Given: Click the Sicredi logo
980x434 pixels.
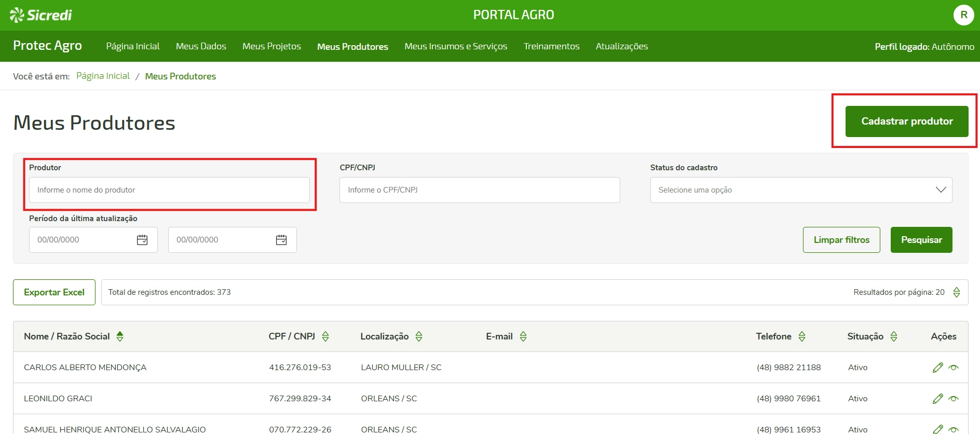Looking at the screenshot, I should [x=41, y=15].
